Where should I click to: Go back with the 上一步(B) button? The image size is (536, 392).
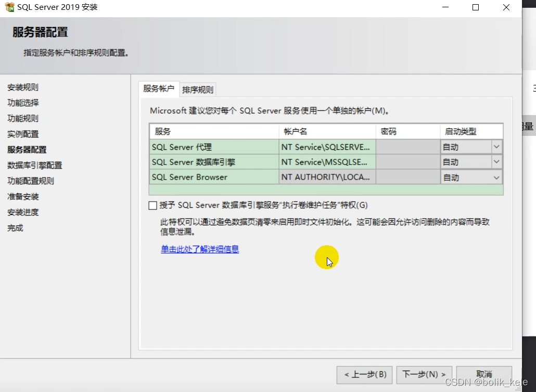click(x=365, y=374)
